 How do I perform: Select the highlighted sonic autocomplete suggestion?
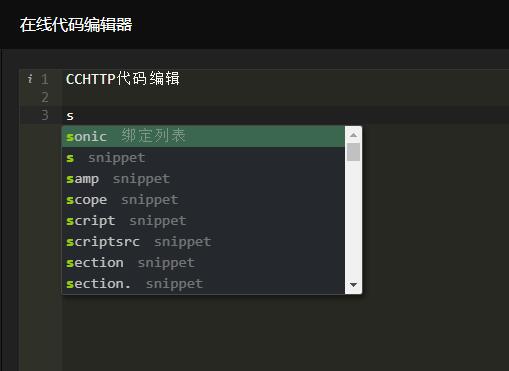203,136
